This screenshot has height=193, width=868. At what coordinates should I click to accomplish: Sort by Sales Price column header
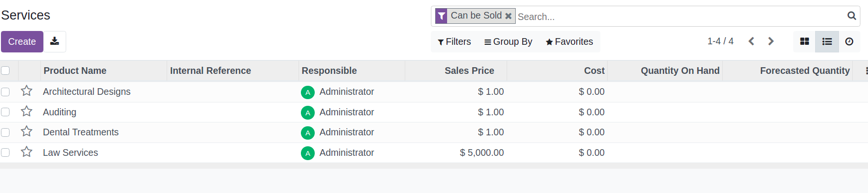pyautogui.click(x=469, y=71)
